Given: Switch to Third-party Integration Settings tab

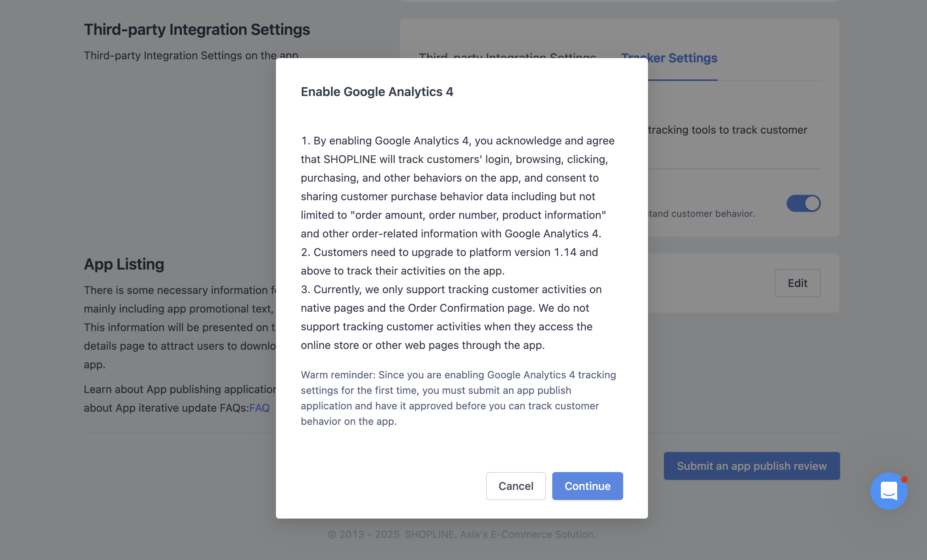Looking at the screenshot, I should point(507,56).
